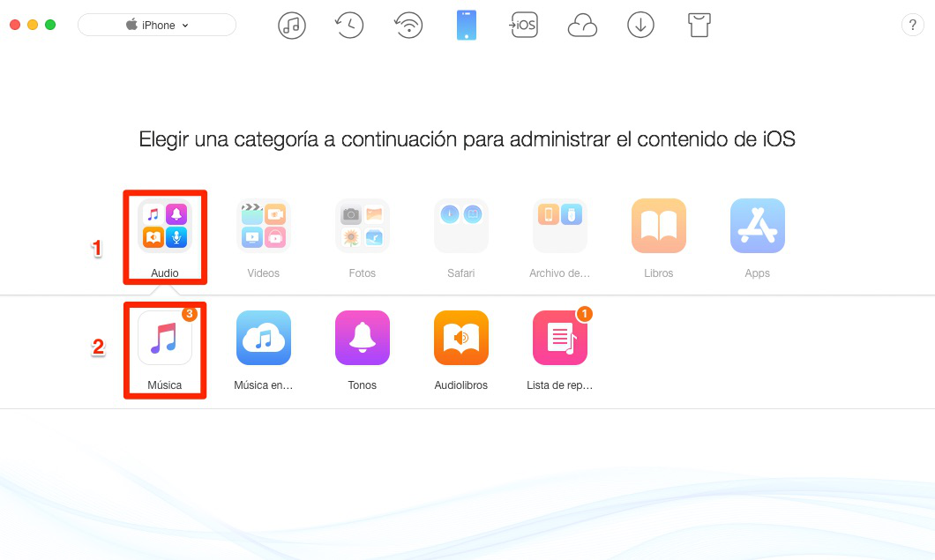This screenshot has height=560, width=935.
Task: Click the Audiolibros label text
Action: pos(461,385)
